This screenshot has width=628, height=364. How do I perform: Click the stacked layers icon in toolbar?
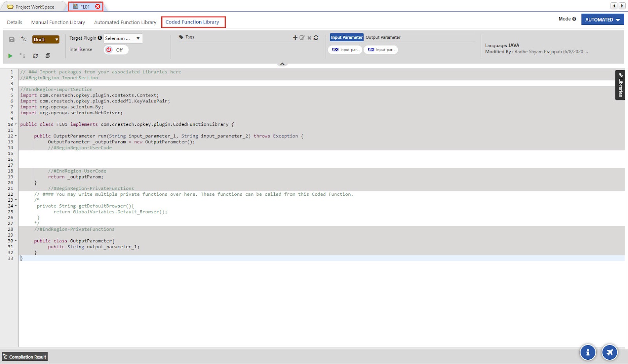click(47, 56)
